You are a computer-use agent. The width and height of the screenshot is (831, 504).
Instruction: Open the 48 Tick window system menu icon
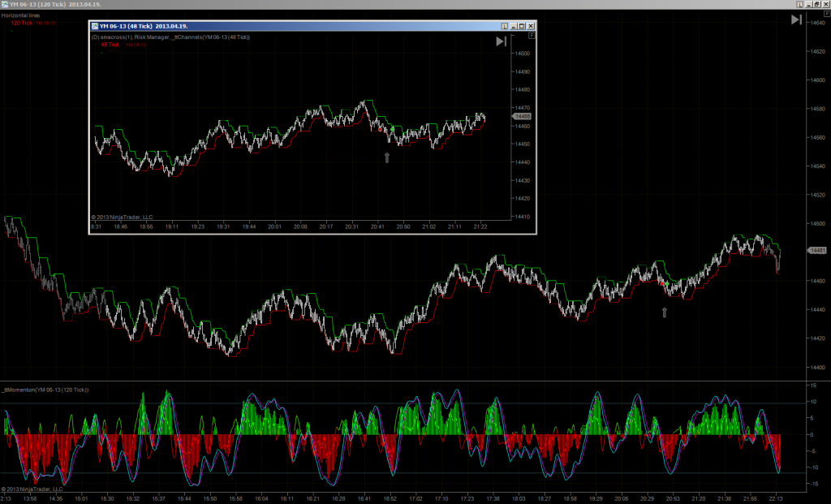(x=95, y=26)
